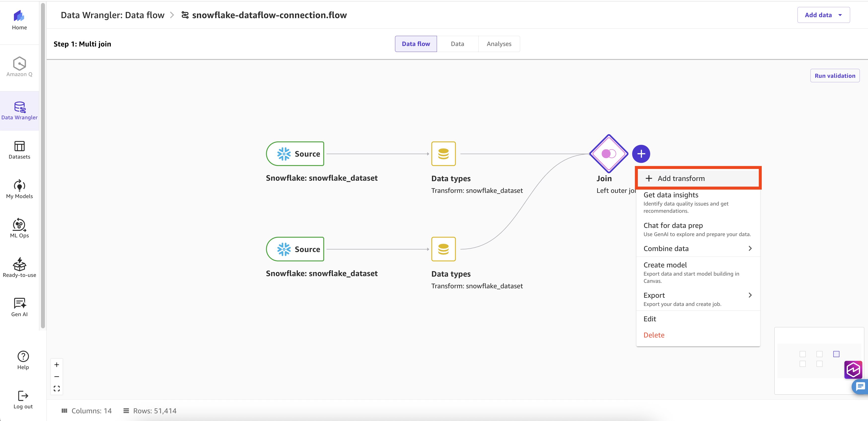Screen dimensions: 868x421
Task: Open Help in sidebar
Action: click(23, 360)
